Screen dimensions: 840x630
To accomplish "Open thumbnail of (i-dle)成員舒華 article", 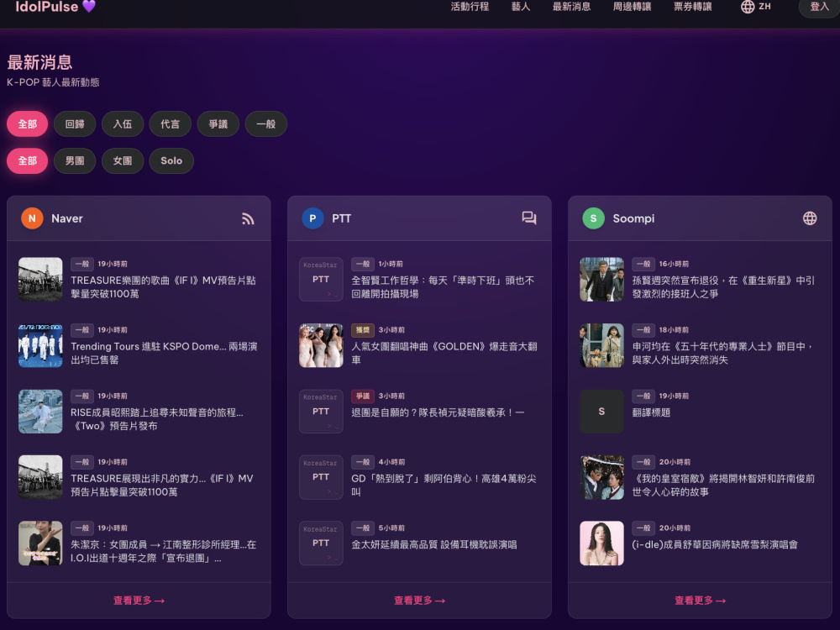I will 601,543.
